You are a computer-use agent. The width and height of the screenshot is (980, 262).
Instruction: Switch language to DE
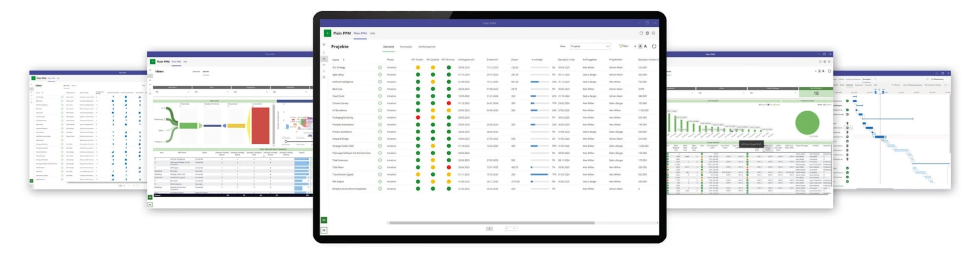point(324,230)
